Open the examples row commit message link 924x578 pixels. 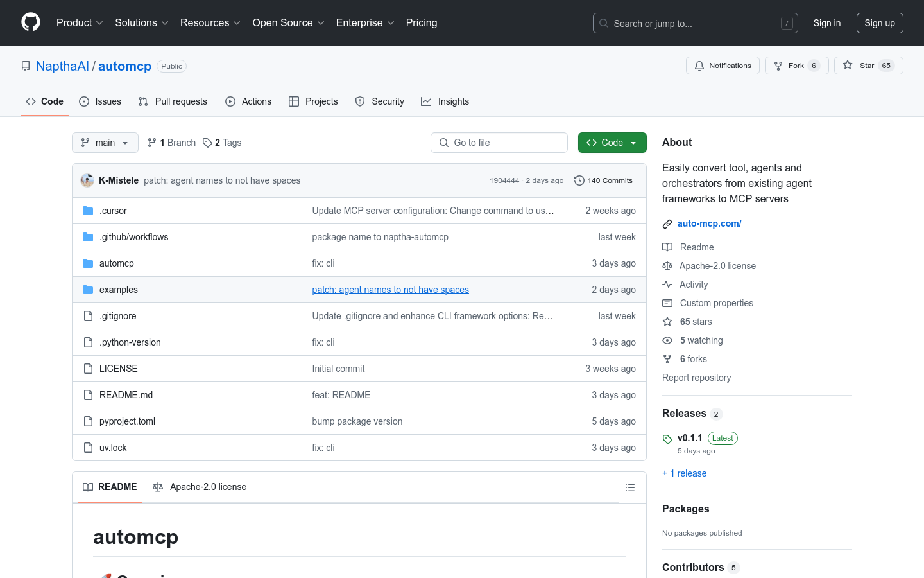(391, 290)
